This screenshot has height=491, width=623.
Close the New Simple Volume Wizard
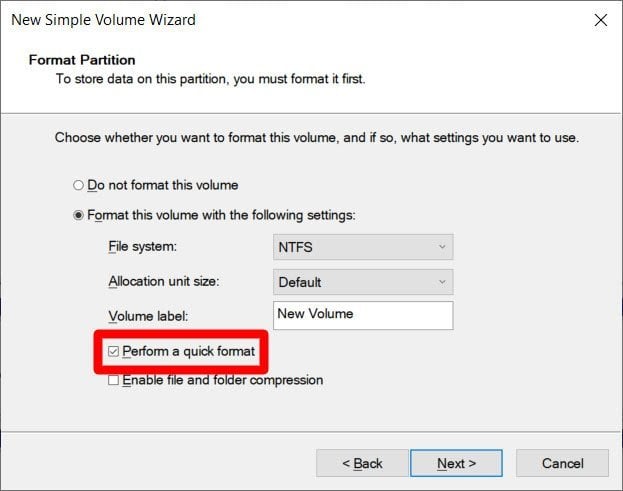tap(600, 20)
